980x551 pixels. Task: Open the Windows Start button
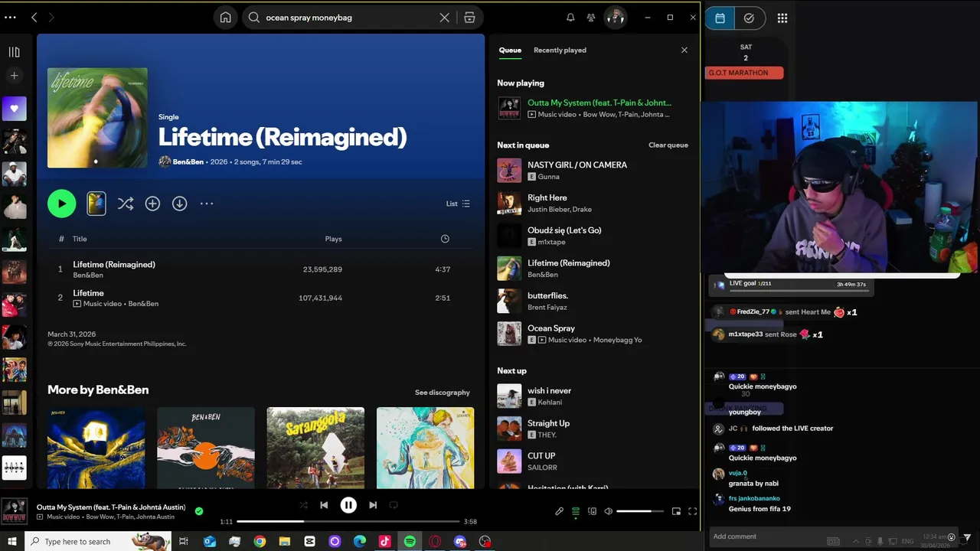pos(11,541)
